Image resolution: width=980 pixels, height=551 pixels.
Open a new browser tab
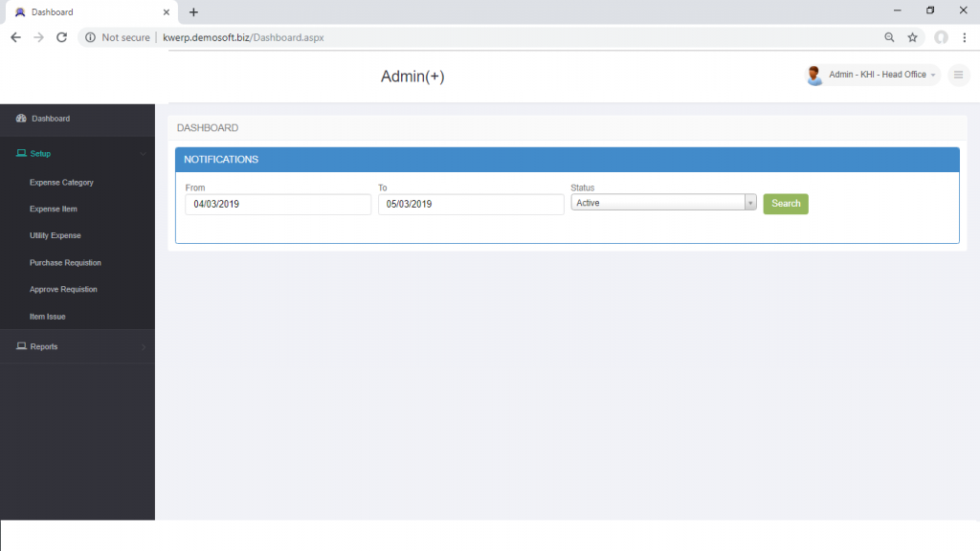[x=193, y=12]
